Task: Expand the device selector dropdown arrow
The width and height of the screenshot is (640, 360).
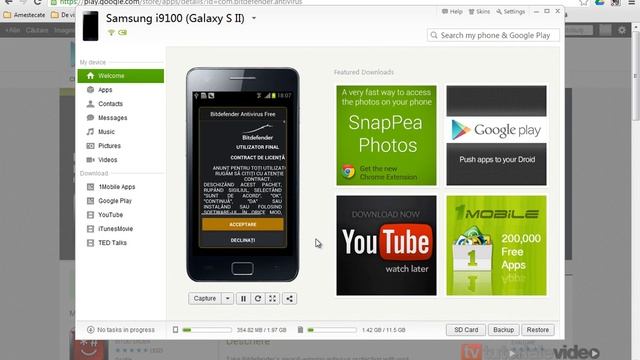Action: pos(254,18)
